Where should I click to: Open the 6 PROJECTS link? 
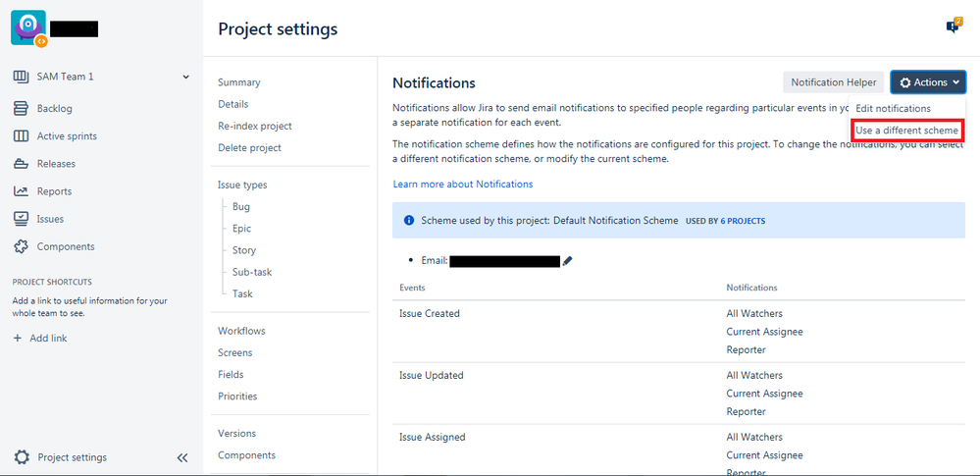[743, 222]
